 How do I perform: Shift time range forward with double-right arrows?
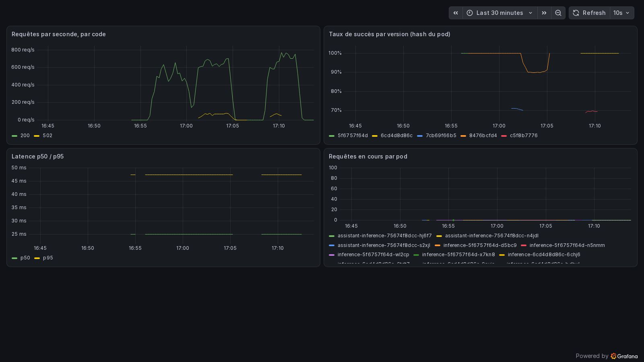click(x=544, y=13)
